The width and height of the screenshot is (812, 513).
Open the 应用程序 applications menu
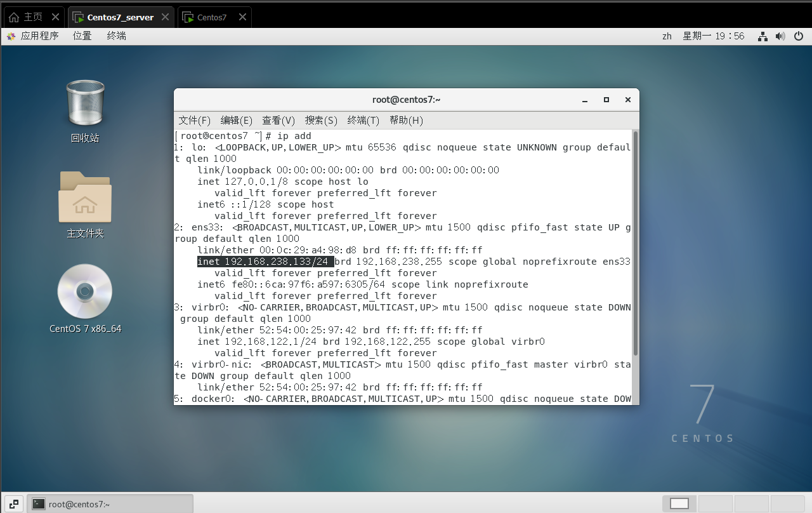(x=33, y=36)
